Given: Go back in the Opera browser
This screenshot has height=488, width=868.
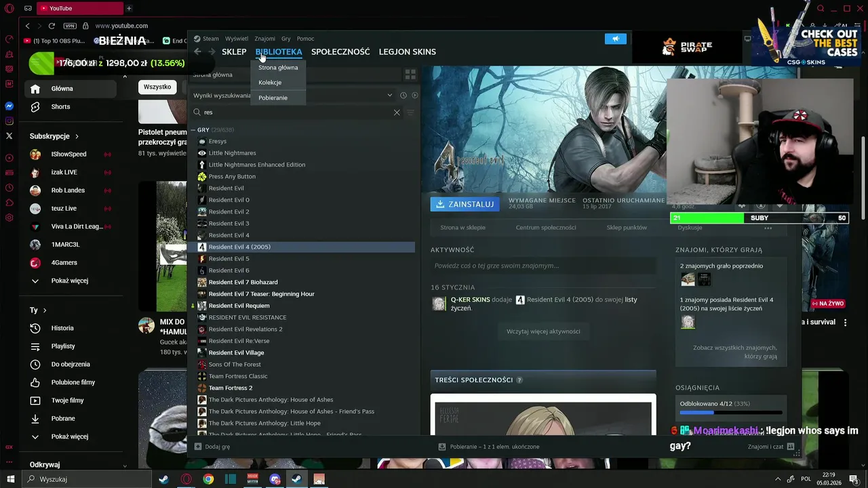Looking at the screenshot, I should [27, 26].
